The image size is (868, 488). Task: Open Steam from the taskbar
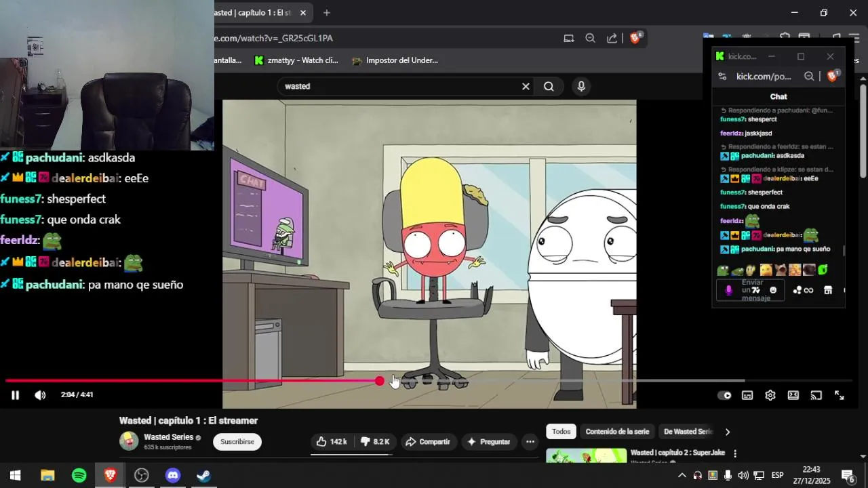(x=204, y=475)
